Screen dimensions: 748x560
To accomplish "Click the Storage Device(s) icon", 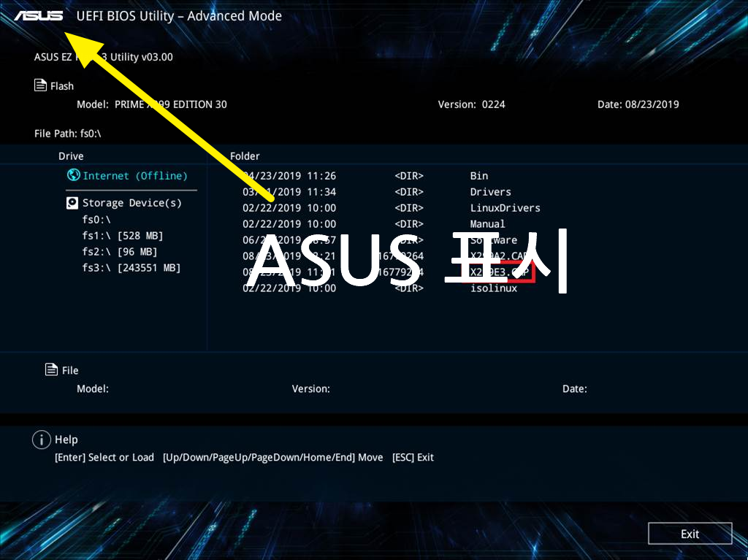I will click(x=72, y=202).
